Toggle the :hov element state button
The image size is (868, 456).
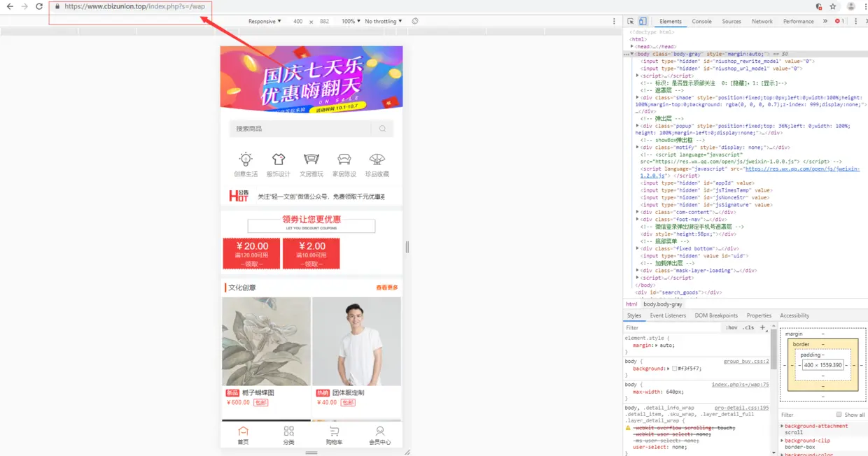click(731, 327)
